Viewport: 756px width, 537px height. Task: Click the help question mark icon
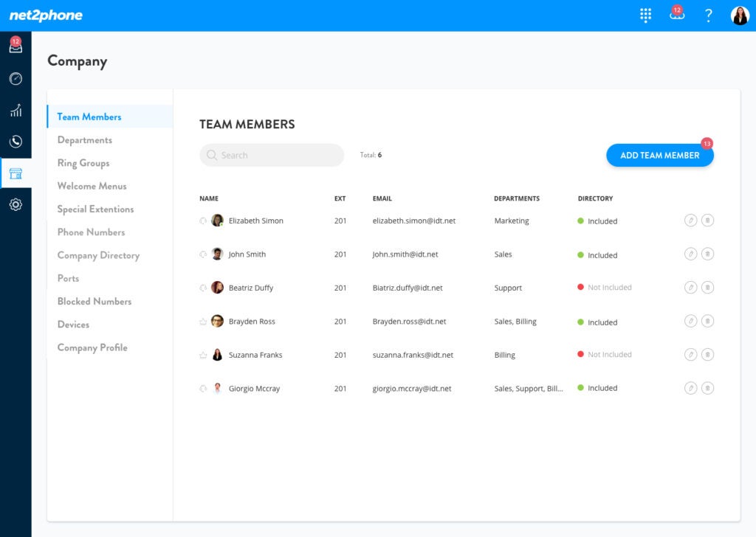coord(709,15)
